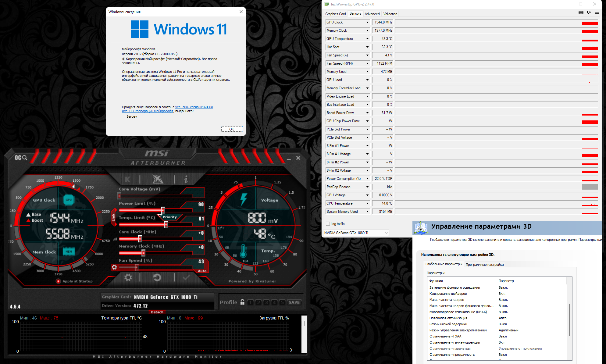Image resolution: width=606 pixels, height=364 pixels.
Task: Open the GPU selection dropdown GTX 1080 Ti
Action: [x=356, y=233]
